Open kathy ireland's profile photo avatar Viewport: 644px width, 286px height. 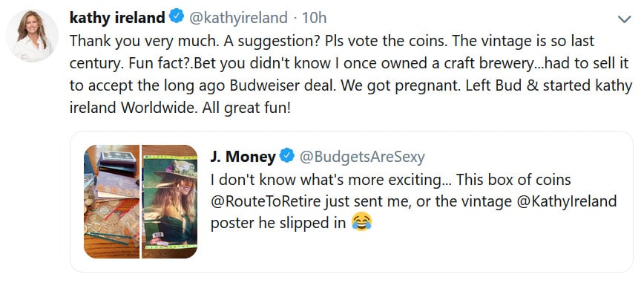(x=32, y=36)
